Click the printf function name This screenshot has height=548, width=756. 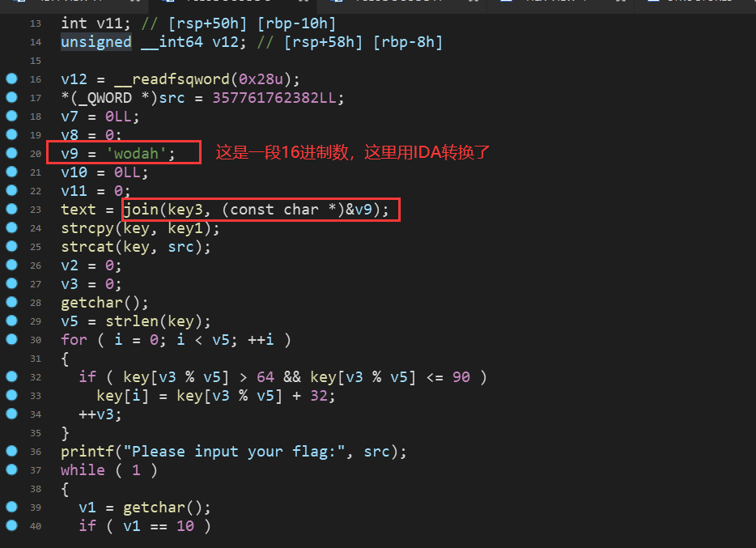(87, 452)
